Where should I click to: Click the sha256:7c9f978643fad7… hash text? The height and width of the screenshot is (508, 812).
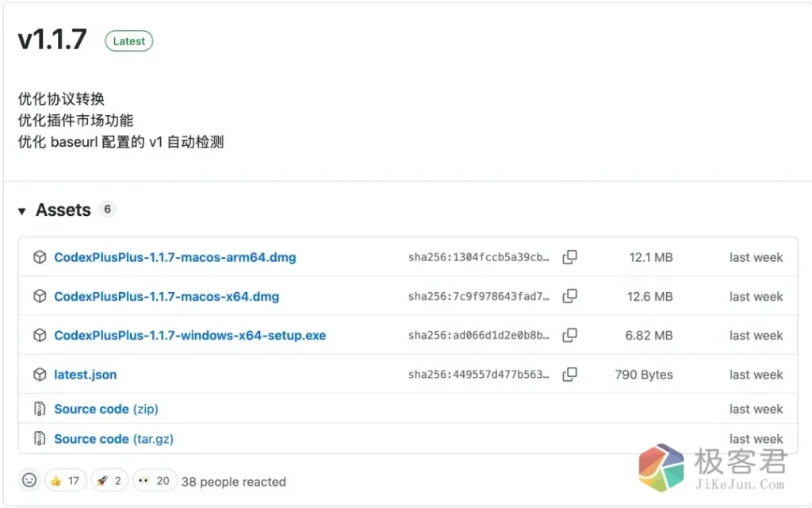(478, 297)
